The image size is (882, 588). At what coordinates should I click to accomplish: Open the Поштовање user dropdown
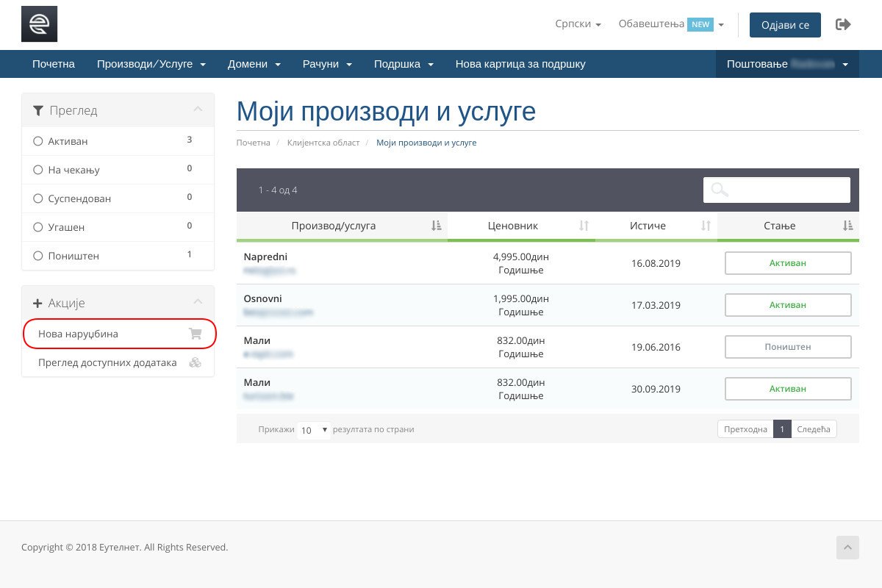(x=787, y=64)
